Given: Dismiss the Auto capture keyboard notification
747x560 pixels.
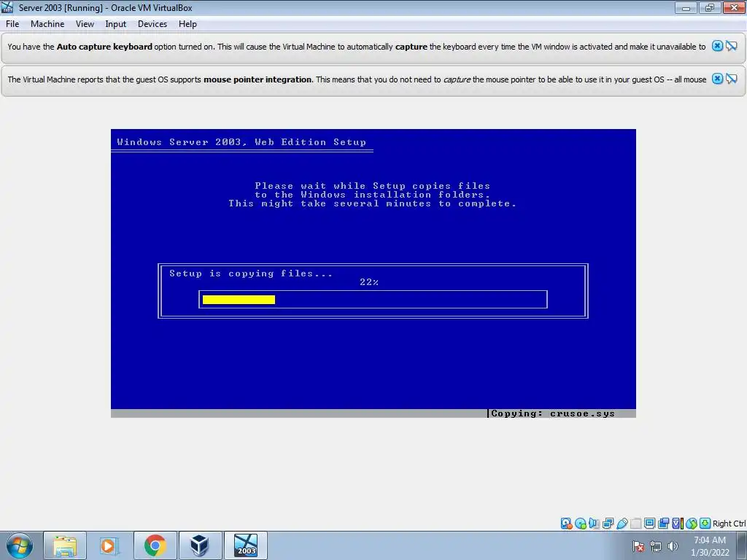Looking at the screenshot, I should [x=717, y=46].
